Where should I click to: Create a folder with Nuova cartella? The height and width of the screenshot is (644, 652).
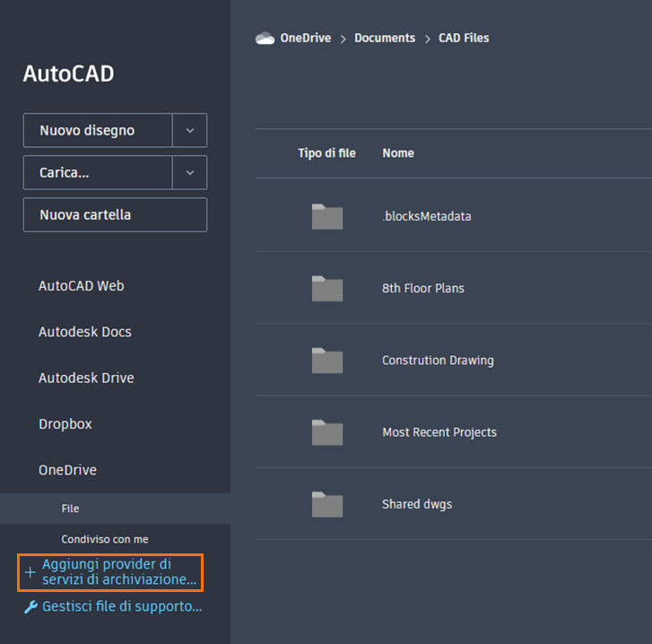(115, 215)
